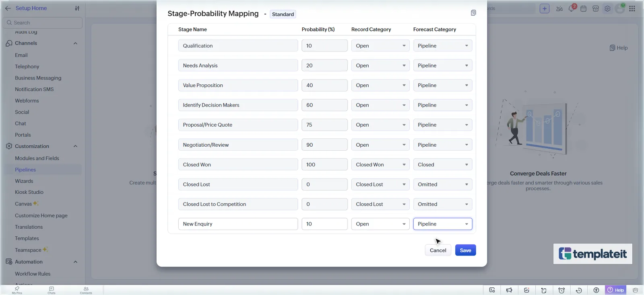This screenshot has height=295, width=644.
Task: Click the Help link on the background page
Action: (619, 48)
